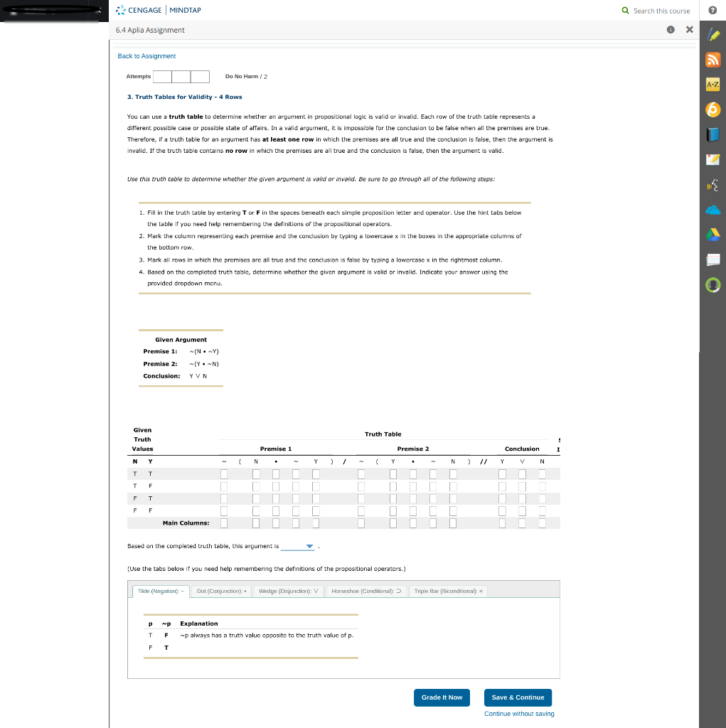This screenshot has height=728, width=726.
Task: Activate the ReadSpeaker text-to-speech icon
Action: (x=713, y=184)
